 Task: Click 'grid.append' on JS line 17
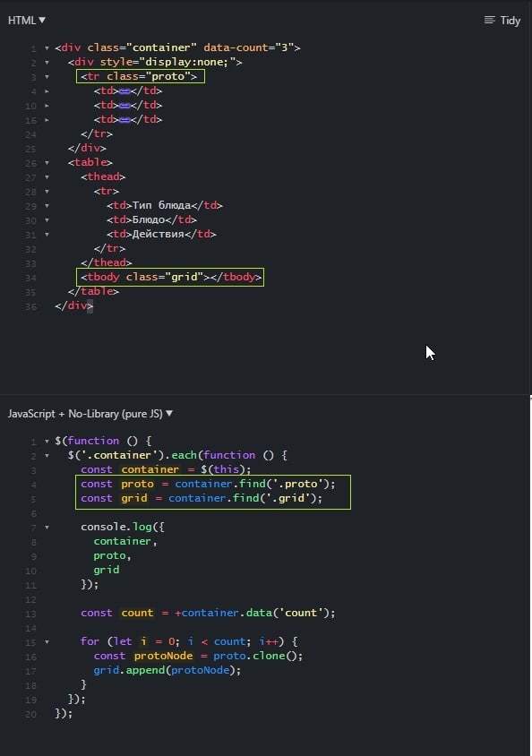tap(129, 670)
